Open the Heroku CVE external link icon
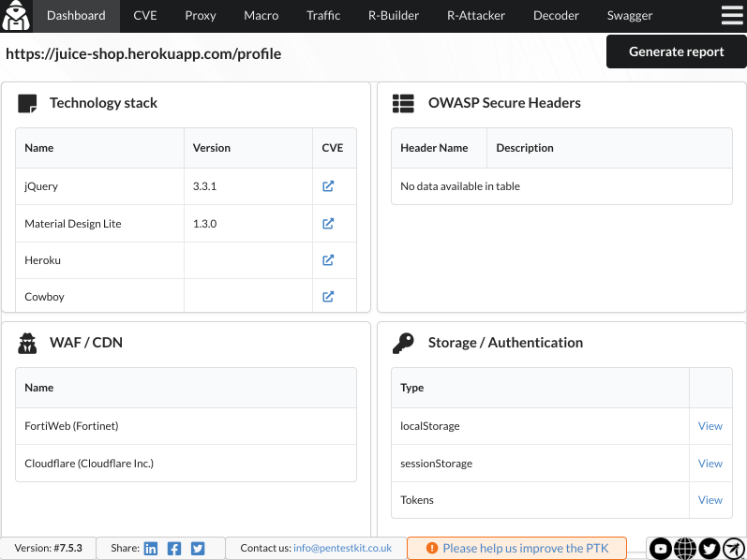 tap(328, 260)
